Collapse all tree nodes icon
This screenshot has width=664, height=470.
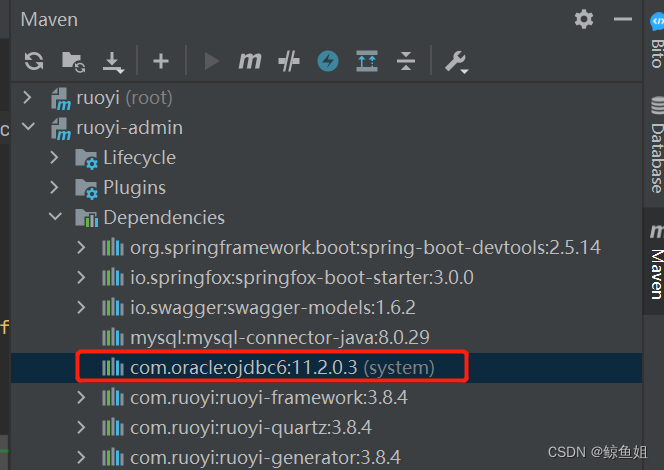406,61
